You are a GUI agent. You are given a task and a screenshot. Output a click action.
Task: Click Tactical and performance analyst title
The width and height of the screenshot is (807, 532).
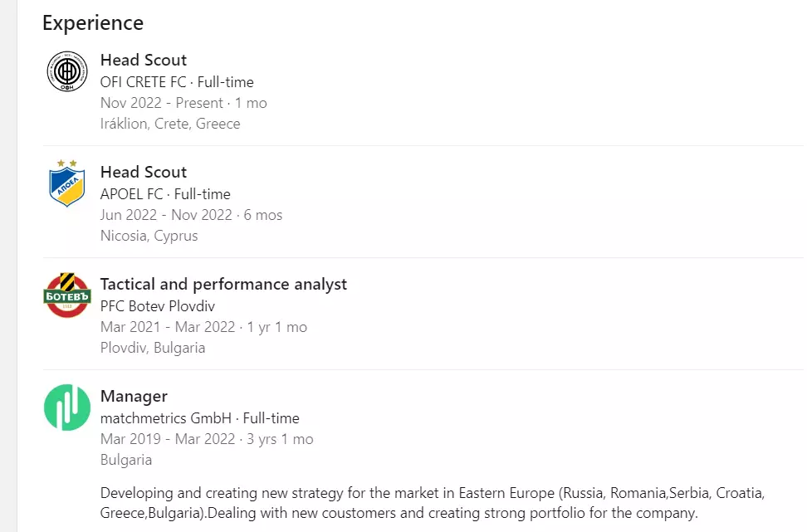[x=223, y=284]
